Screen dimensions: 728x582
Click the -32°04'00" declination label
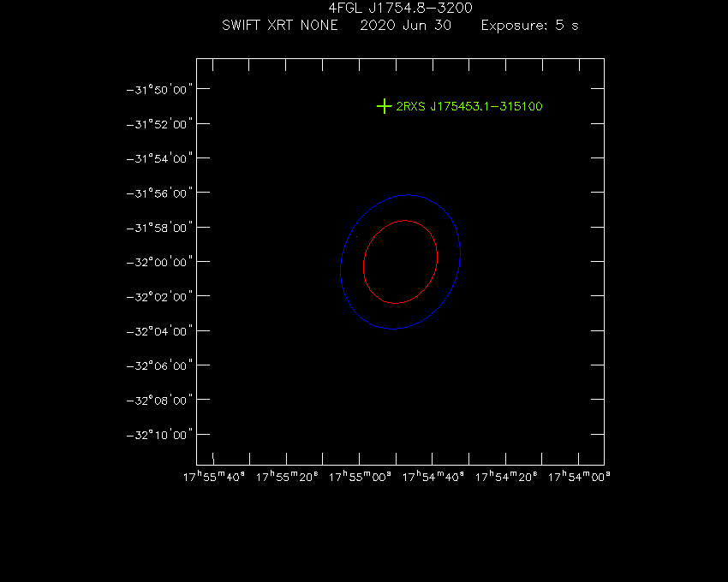pyautogui.click(x=159, y=331)
